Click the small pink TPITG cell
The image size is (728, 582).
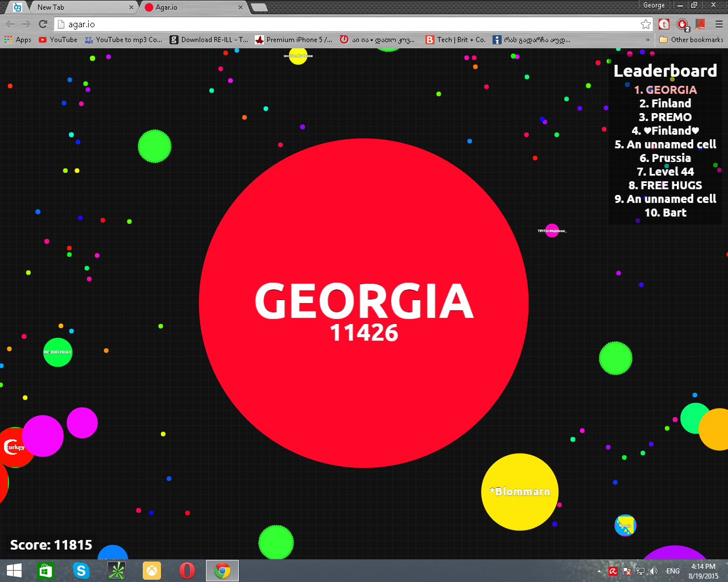click(x=552, y=231)
